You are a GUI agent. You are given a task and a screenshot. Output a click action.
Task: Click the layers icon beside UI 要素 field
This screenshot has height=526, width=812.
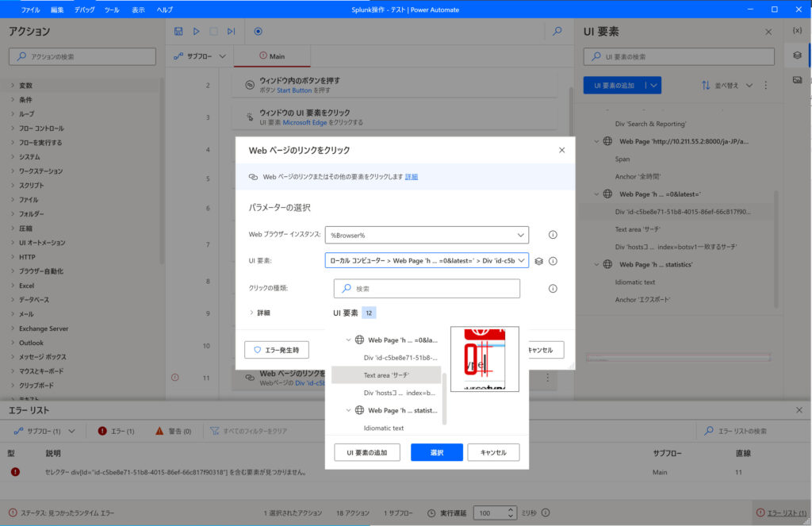point(538,261)
